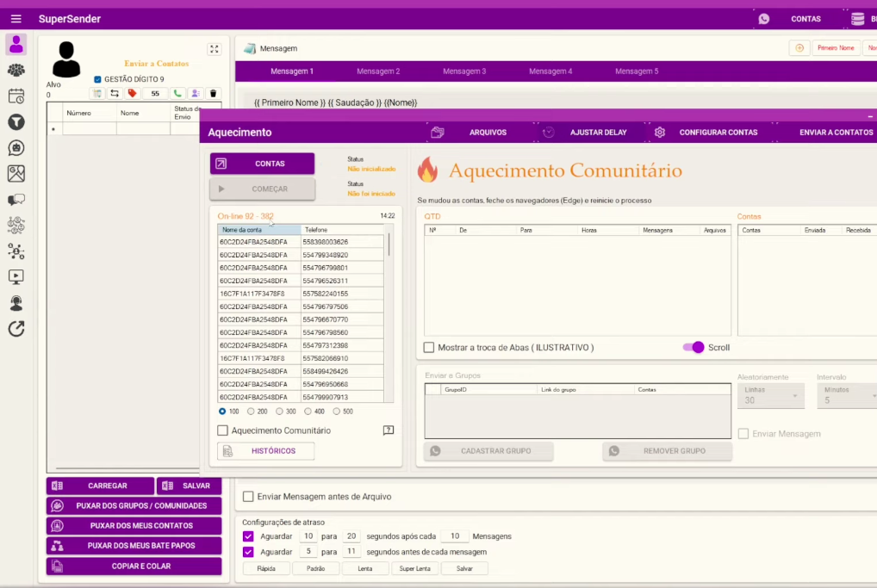The image size is (877, 588).
Task: Open the groups crowd sidebar icon
Action: [16, 71]
